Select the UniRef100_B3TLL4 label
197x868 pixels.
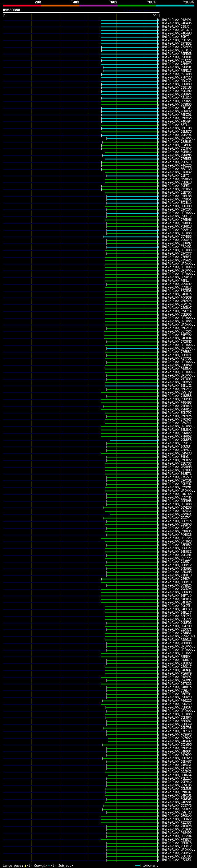point(176,125)
